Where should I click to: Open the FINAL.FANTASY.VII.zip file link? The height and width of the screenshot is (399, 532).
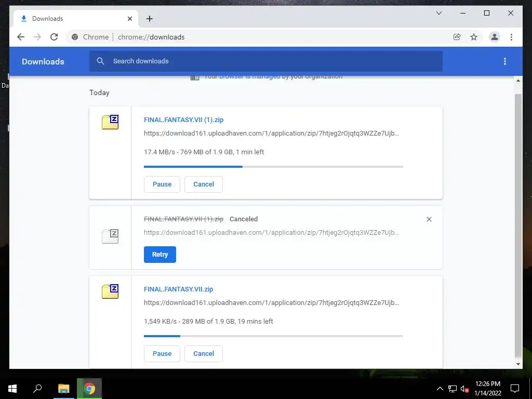[x=179, y=289]
